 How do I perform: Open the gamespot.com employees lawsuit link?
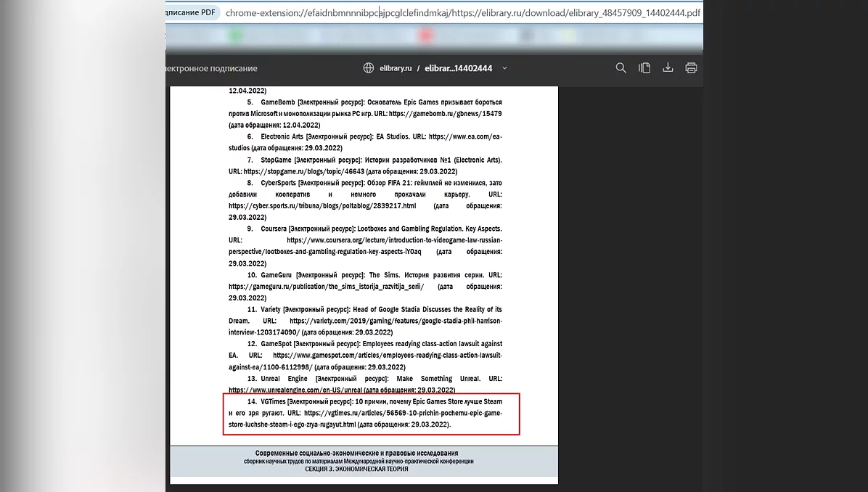pyautogui.click(x=365, y=361)
